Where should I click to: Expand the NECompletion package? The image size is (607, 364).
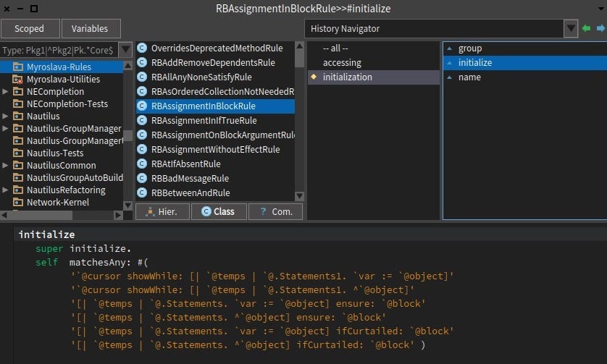point(5,92)
